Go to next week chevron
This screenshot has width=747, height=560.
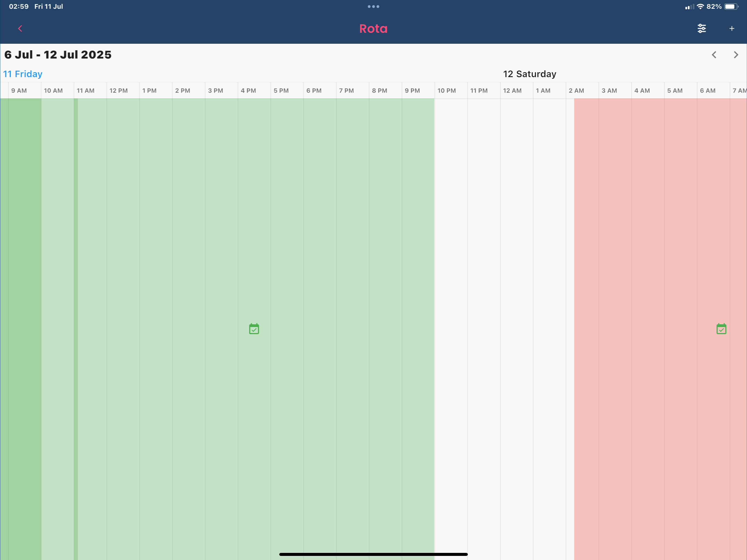click(736, 55)
